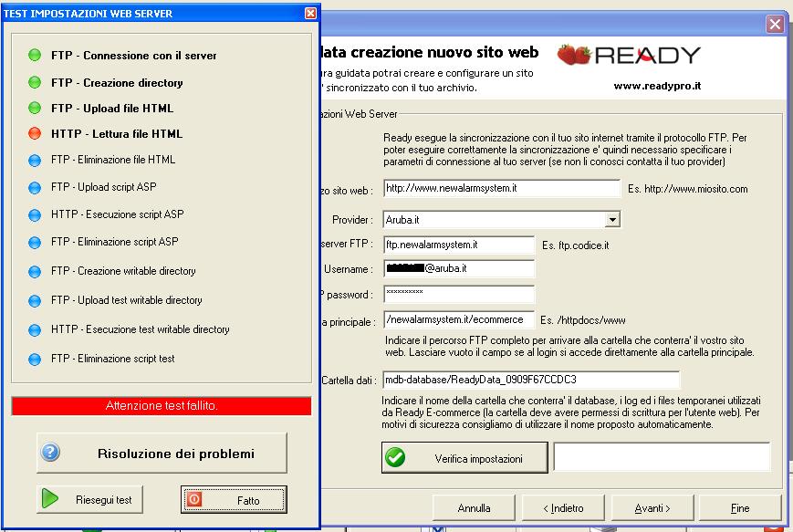Click text FTP - Upload test writable directory
The image size is (793, 532).
click(x=127, y=300)
